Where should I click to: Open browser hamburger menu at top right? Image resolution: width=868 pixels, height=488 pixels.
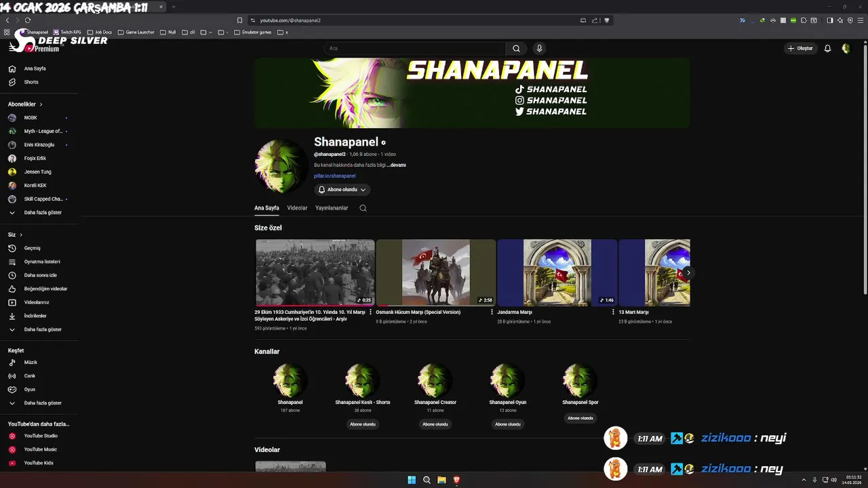[861, 20]
